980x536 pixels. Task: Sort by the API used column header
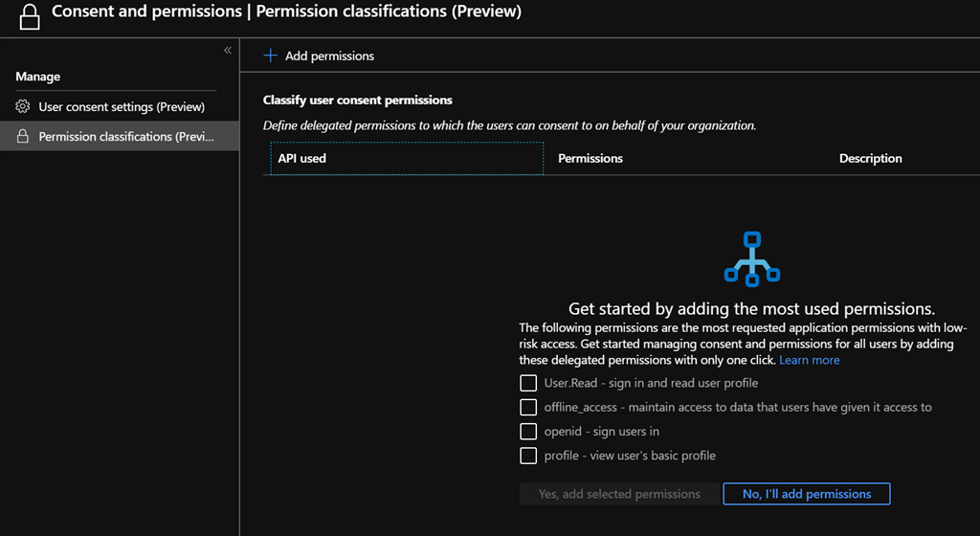[x=302, y=159]
